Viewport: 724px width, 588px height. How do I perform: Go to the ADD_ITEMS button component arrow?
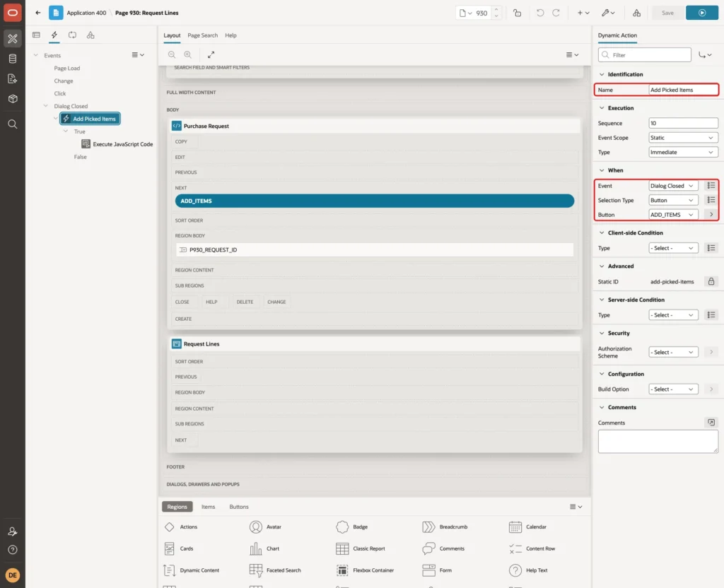coord(711,215)
